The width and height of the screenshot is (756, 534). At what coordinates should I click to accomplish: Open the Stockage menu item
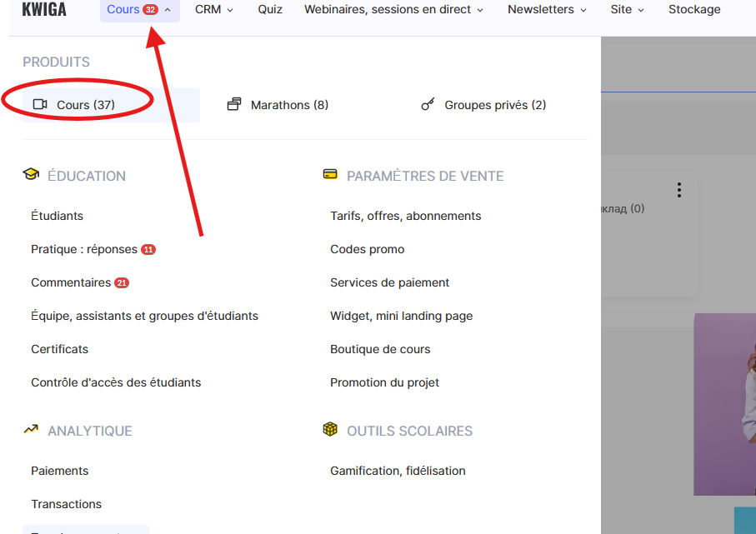coord(694,10)
